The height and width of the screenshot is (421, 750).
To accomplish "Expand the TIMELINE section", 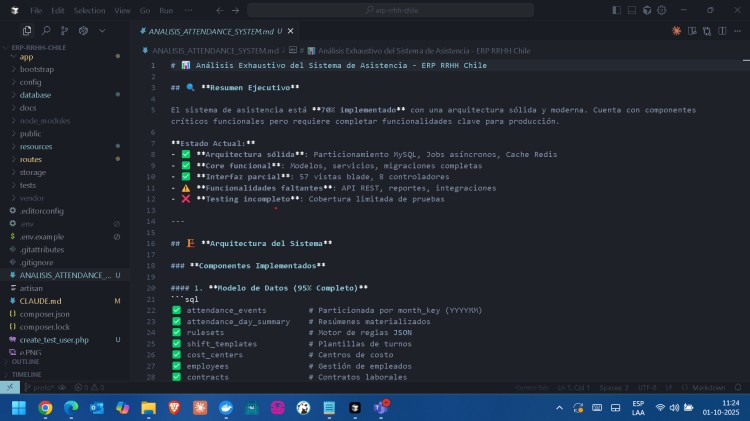I will [26, 375].
